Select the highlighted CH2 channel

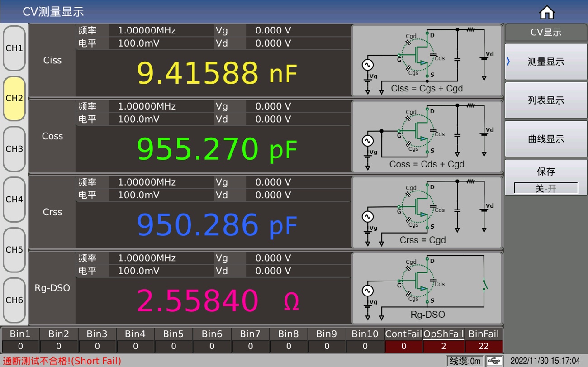point(14,99)
